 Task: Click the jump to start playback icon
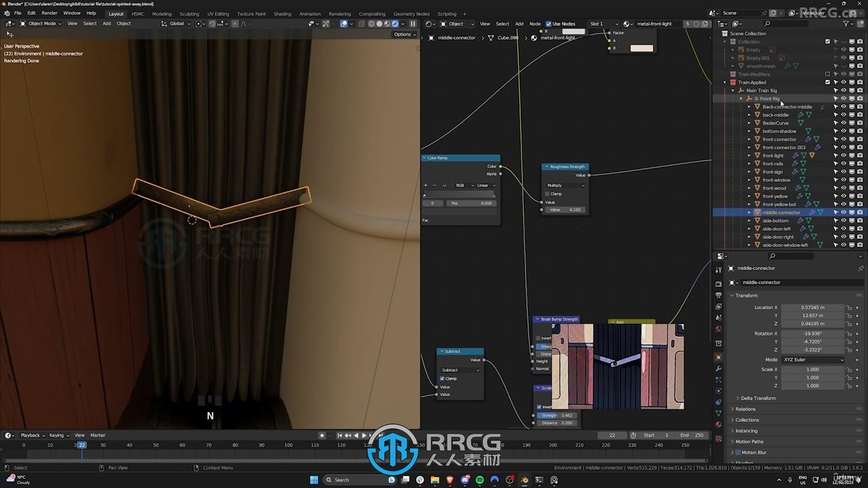tap(340, 435)
